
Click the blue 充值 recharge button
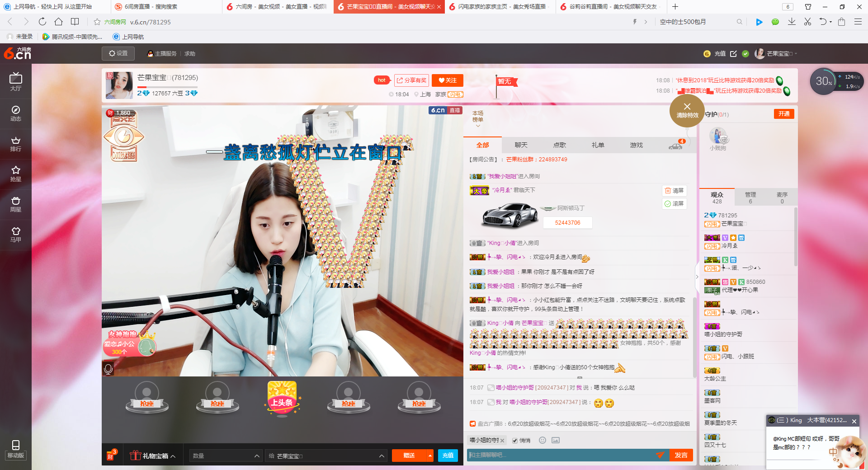click(448, 456)
